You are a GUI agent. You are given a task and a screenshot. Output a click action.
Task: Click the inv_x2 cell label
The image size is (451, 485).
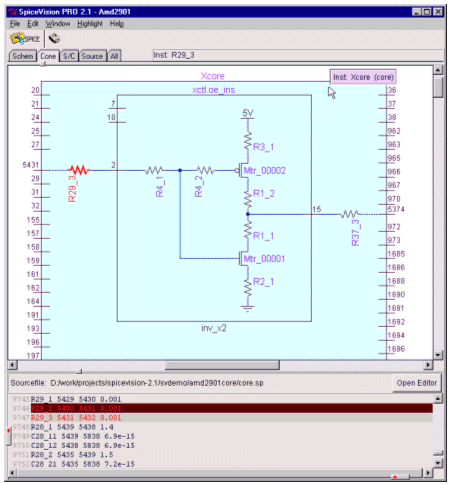pyautogui.click(x=214, y=328)
